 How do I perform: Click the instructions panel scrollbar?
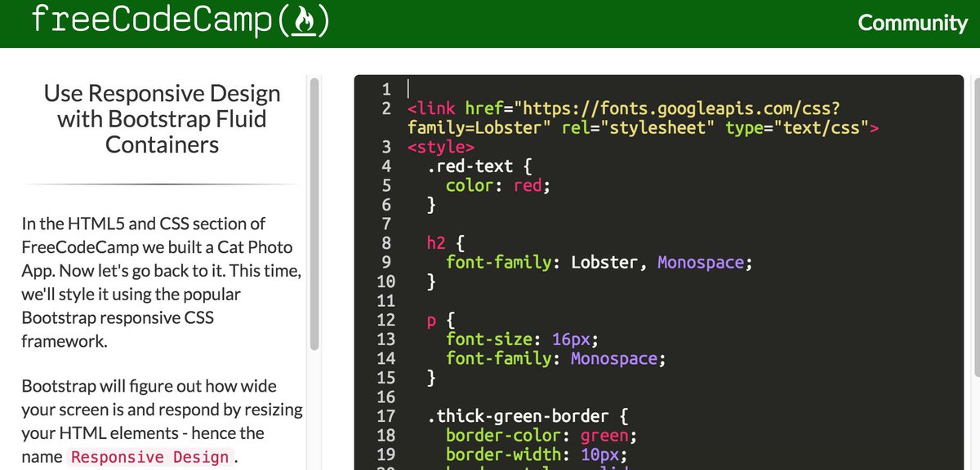click(x=314, y=215)
